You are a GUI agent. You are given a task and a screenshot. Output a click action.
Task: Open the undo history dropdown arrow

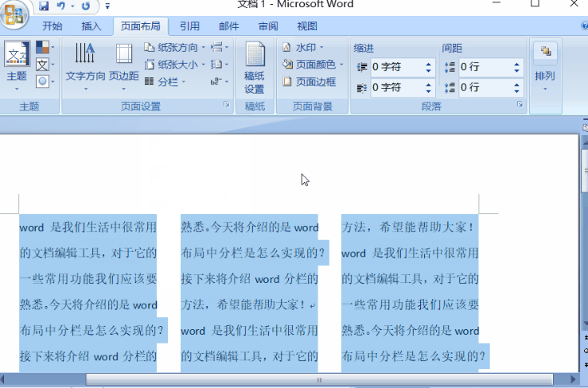point(72,6)
